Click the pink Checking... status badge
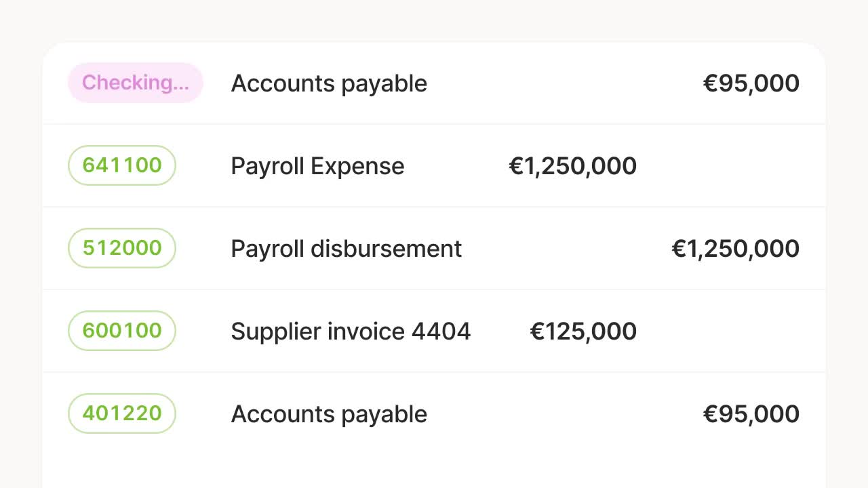This screenshot has height=488, width=868. (x=136, y=83)
